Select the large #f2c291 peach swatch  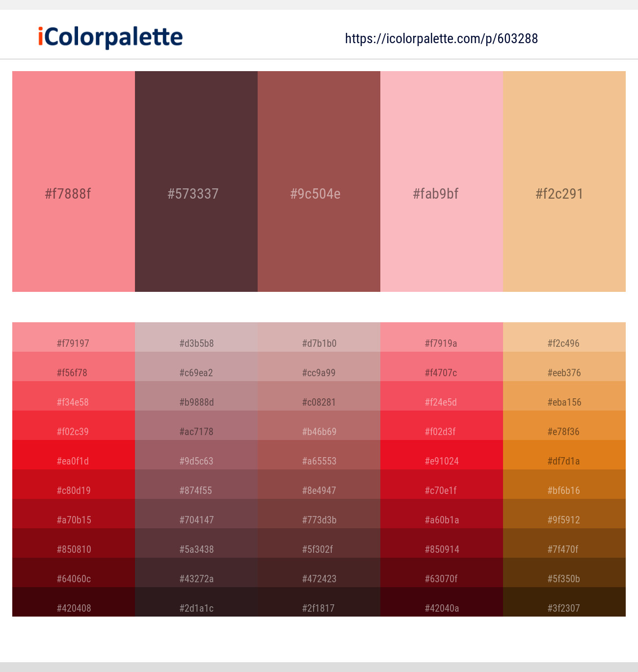click(x=564, y=181)
